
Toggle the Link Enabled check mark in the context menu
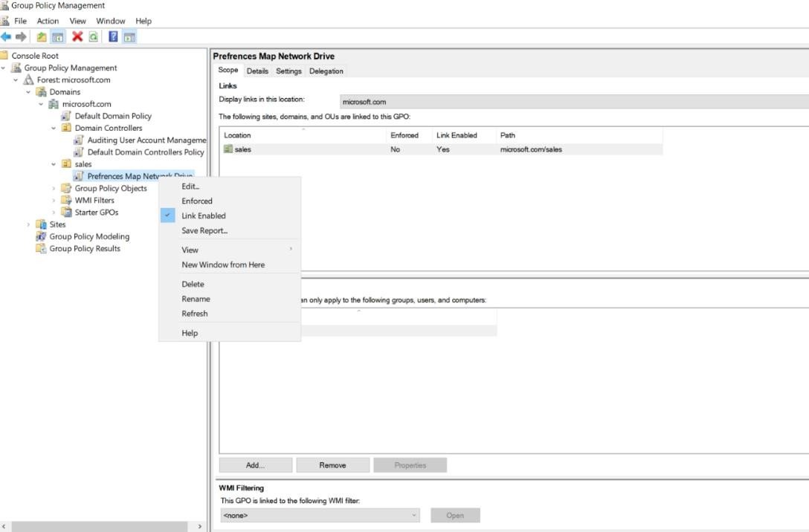point(168,215)
